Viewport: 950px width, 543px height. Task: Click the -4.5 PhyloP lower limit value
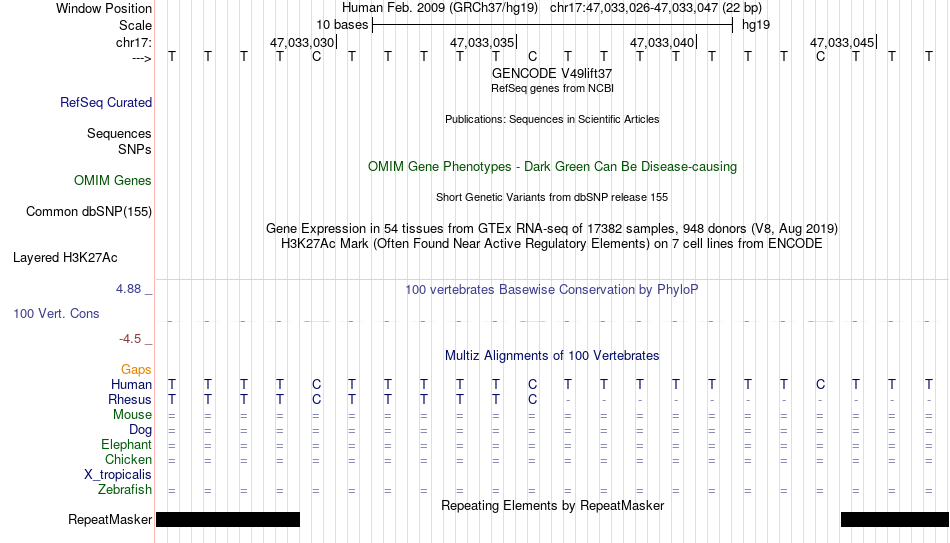[x=130, y=339]
